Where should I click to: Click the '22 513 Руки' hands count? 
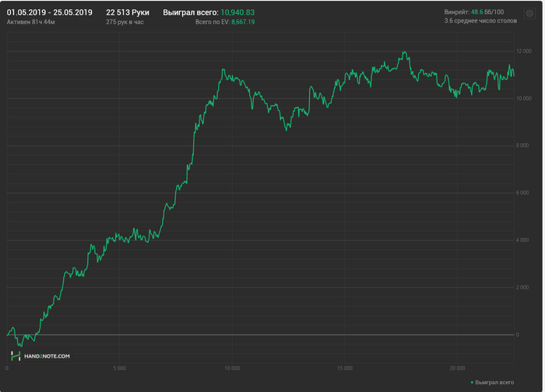point(128,12)
